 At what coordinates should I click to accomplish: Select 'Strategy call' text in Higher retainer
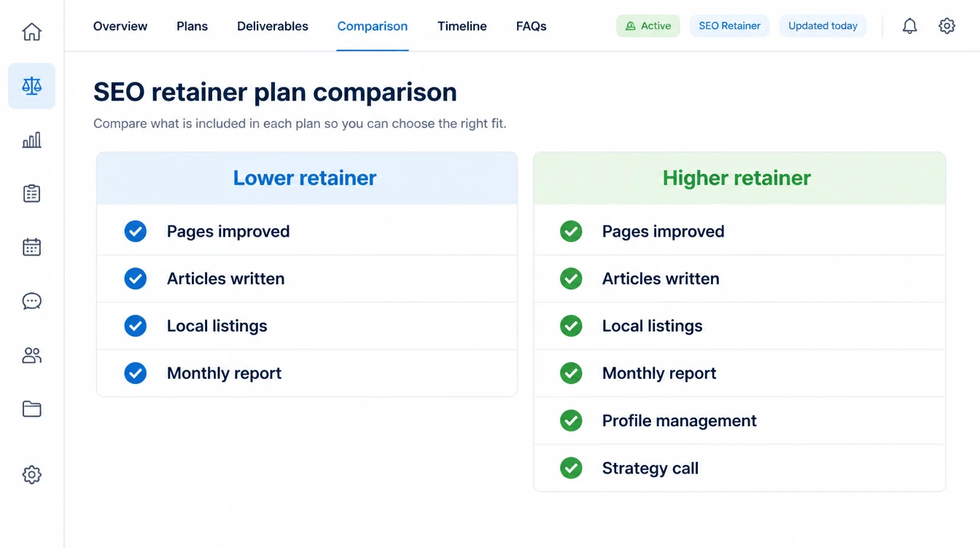(x=650, y=468)
